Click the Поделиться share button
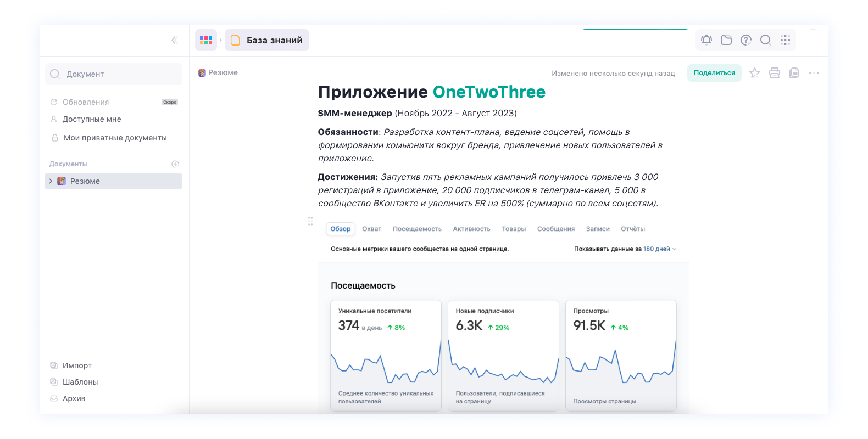The image size is (868, 439). pyautogui.click(x=714, y=73)
